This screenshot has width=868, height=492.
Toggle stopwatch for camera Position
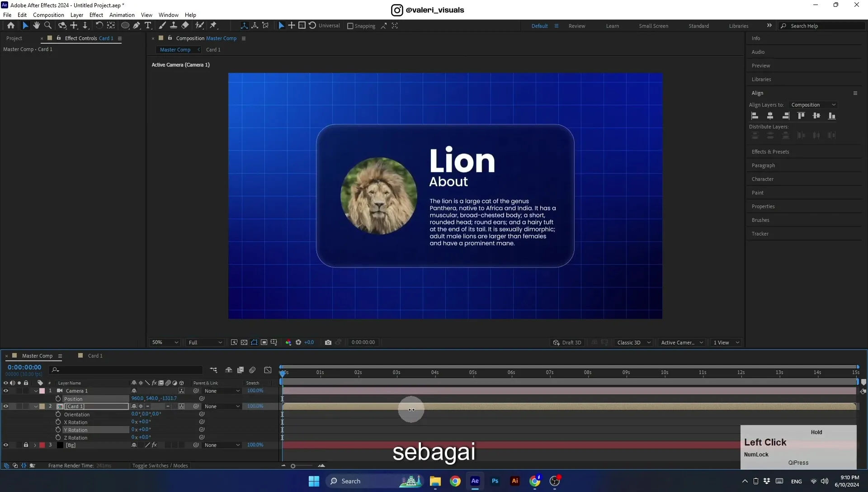pyautogui.click(x=58, y=399)
